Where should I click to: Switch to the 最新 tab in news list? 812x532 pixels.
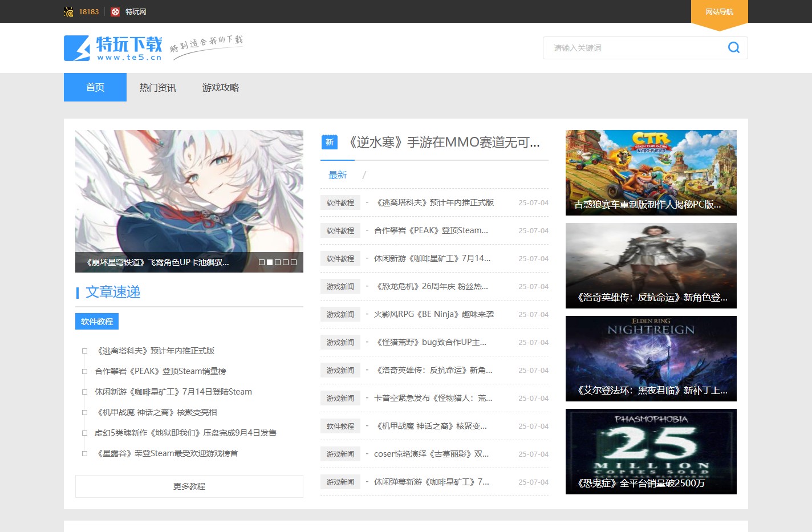tap(338, 175)
